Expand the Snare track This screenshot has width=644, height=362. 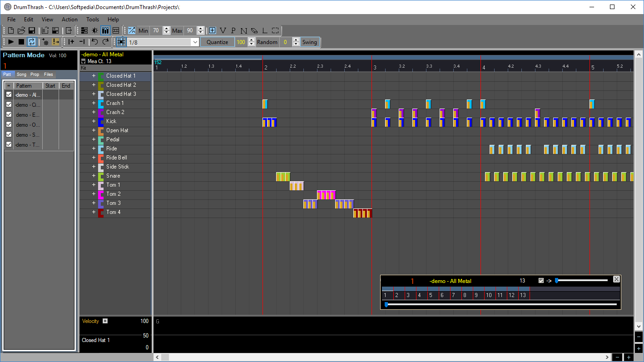(94, 176)
